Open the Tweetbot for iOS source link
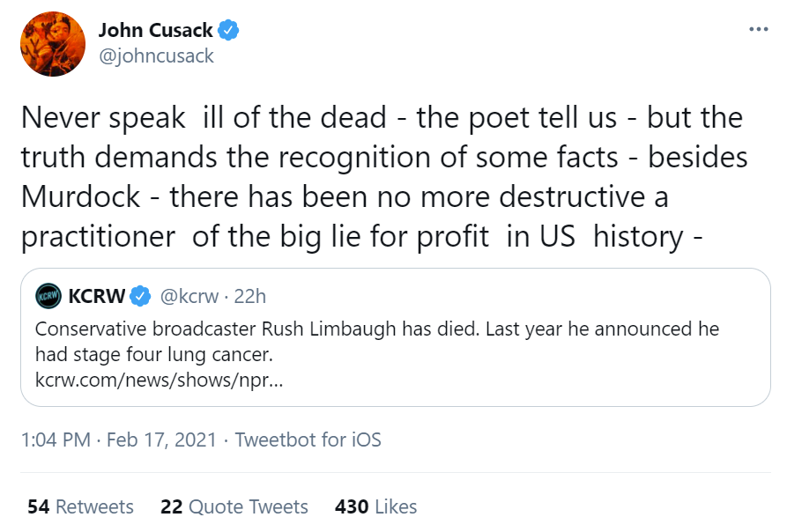This screenshot has width=787, height=532. pyautogui.click(x=308, y=440)
